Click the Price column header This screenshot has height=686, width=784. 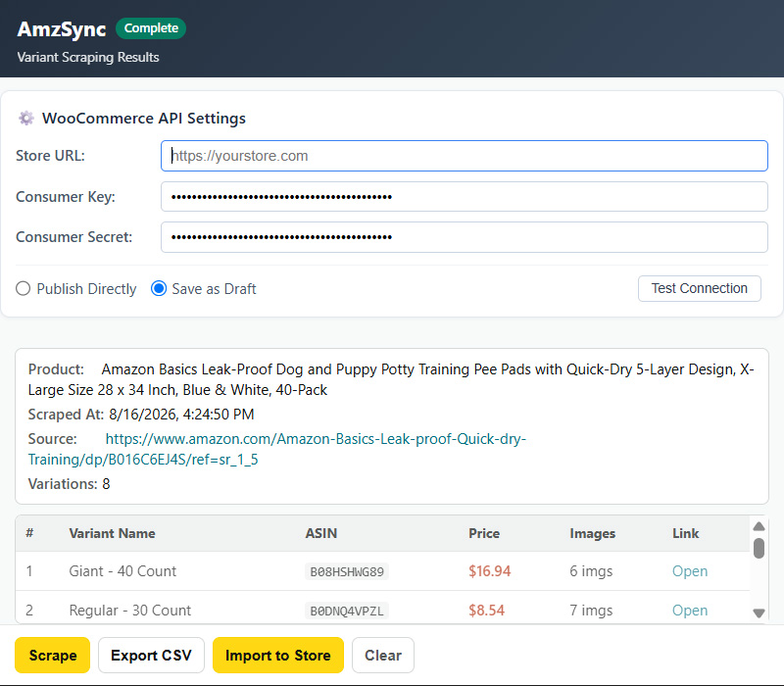click(484, 533)
